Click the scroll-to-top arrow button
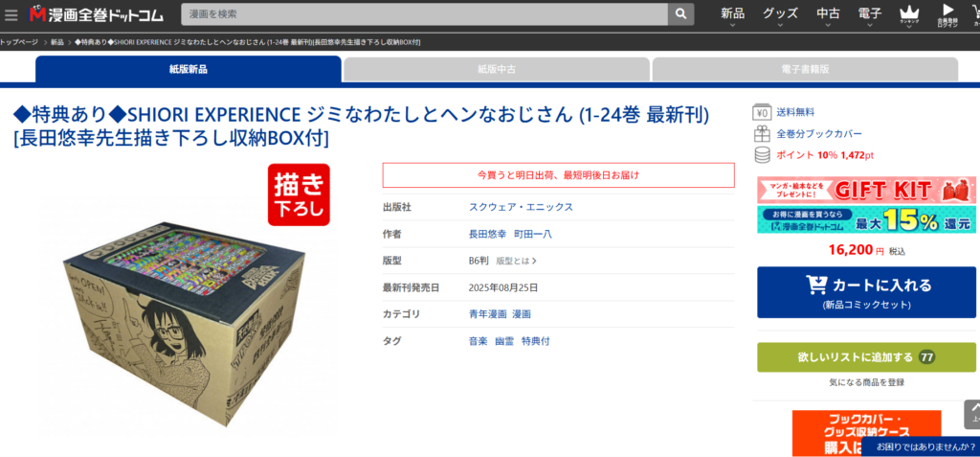The width and height of the screenshot is (980, 457). pos(972,413)
